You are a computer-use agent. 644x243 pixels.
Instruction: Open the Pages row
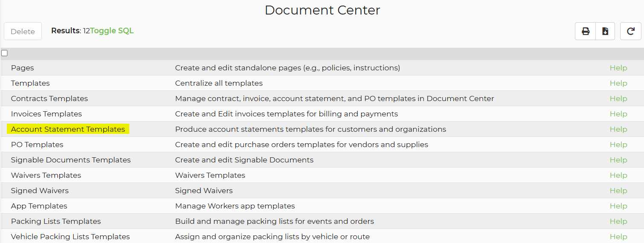point(22,68)
